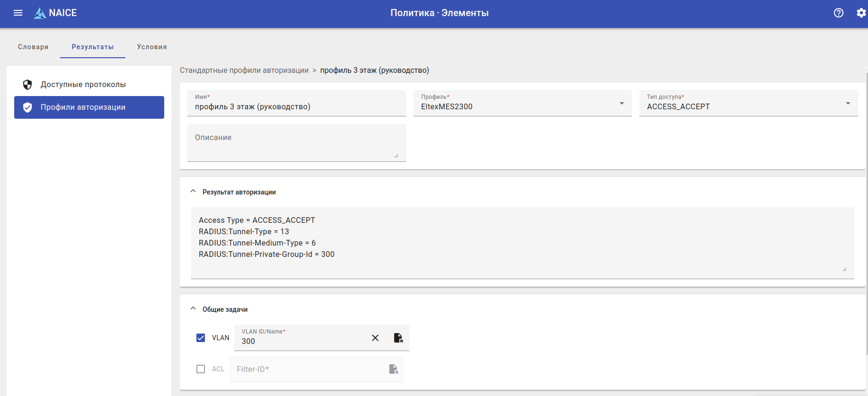Open the help question mark icon
The image size is (868, 396).
coord(839,13)
